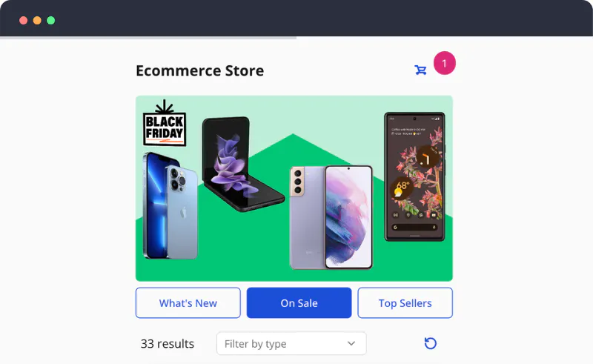This screenshot has height=364, width=593.
Task: Click the Ecommerce Store title
Action: tap(199, 70)
